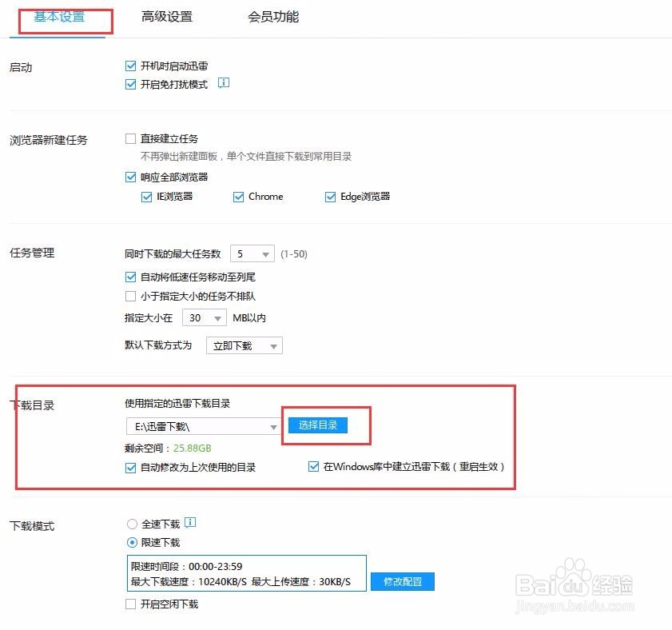Click the info icon beside 开启免打扰模式
672x630 pixels.
click(x=223, y=83)
